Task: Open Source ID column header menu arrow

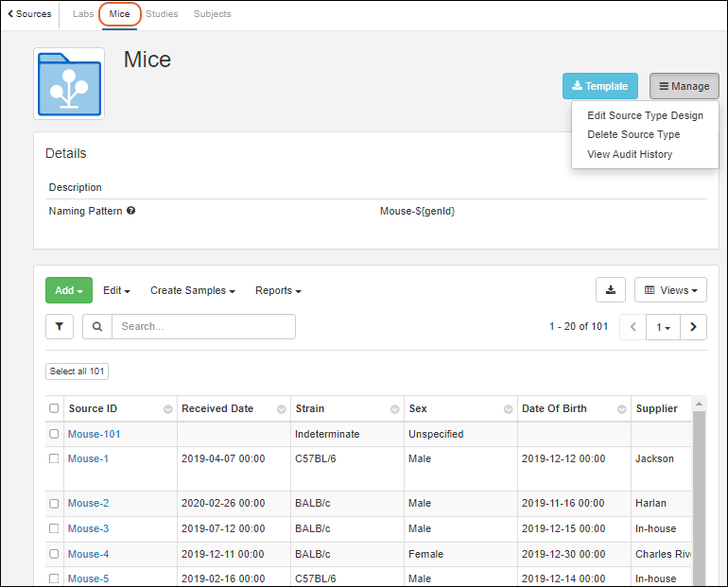Action: click(x=167, y=409)
